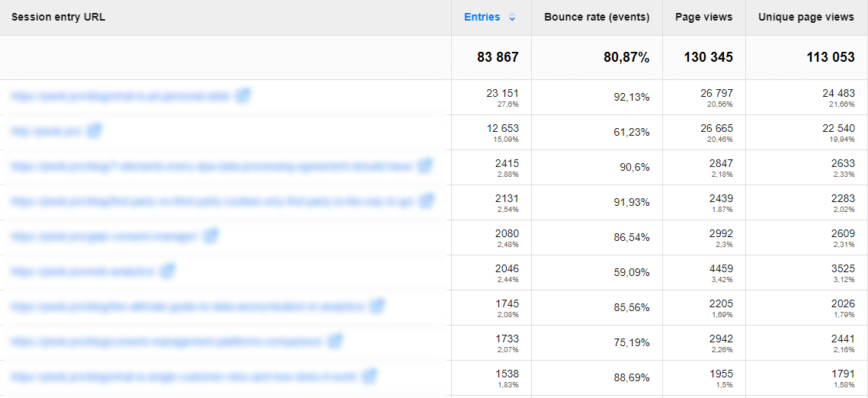Sort by Bounce rate (events) column
This screenshot has height=398, width=868.
[597, 18]
